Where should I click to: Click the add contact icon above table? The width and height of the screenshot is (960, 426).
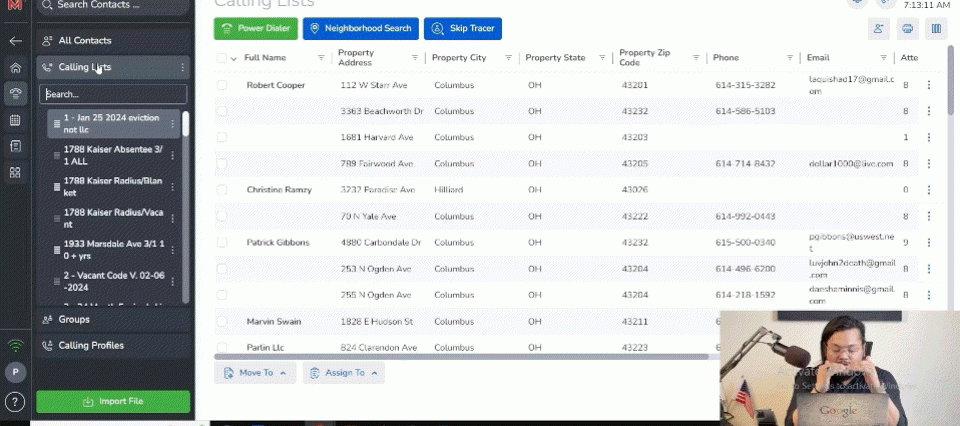pos(879,29)
